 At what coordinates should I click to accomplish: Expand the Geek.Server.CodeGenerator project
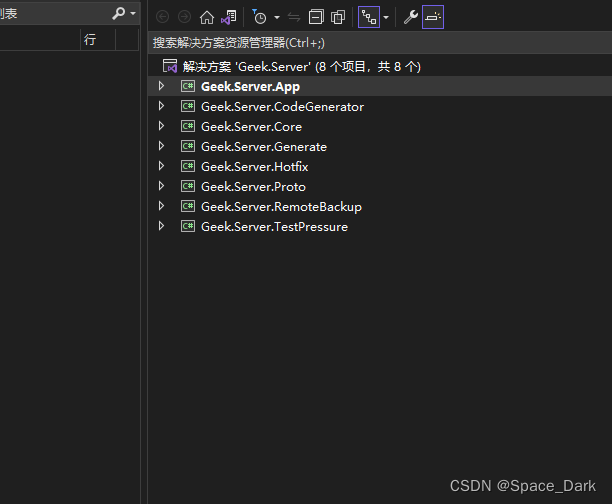161,106
